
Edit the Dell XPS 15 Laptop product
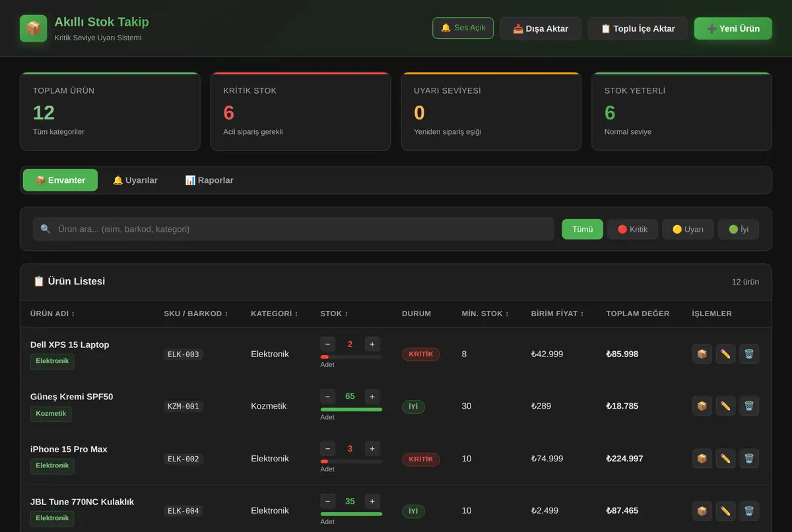click(x=725, y=354)
